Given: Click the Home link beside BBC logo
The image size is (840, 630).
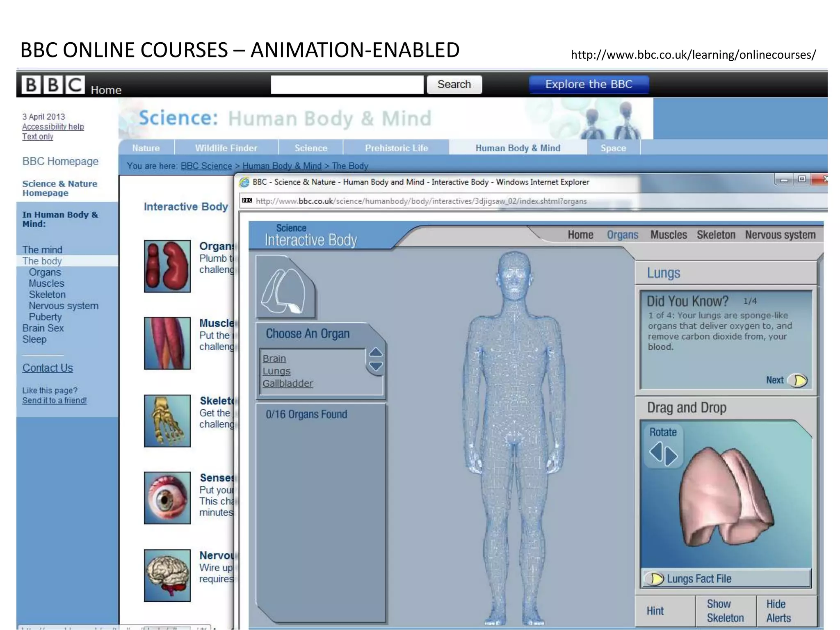Looking at the screenshot, I should [106, 90].
